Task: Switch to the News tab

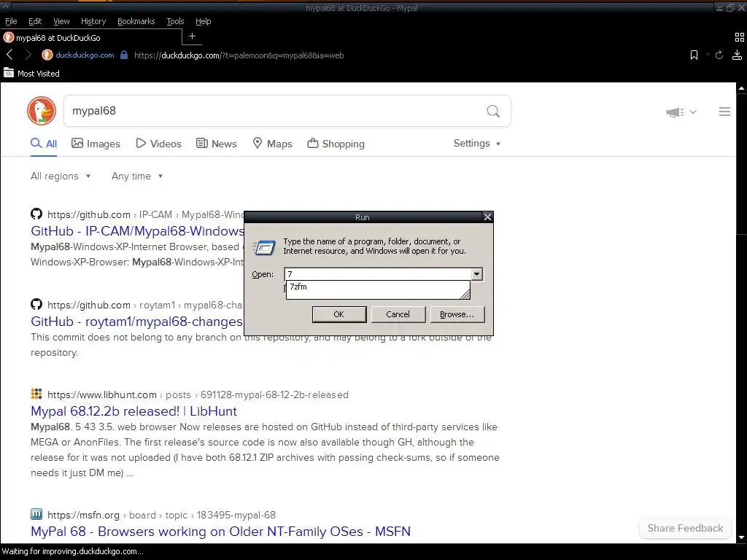Action: [x=217, y=144]
